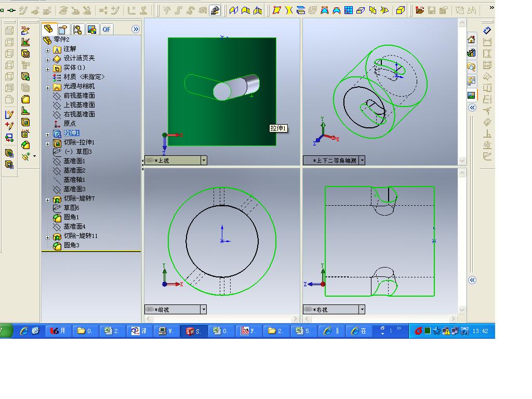532x399 pixels.
Task: Click the highlighted routing toolbar icon
Action: [x=215, y=10]
